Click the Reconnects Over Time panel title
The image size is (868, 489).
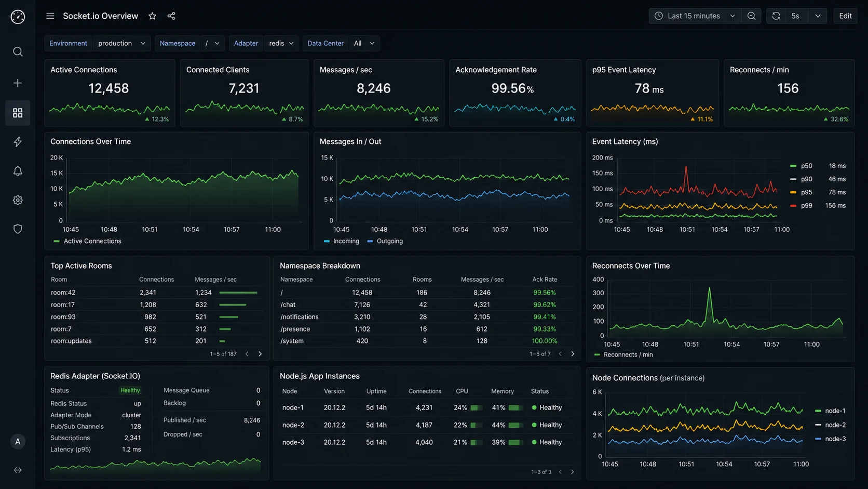[631, 266]
